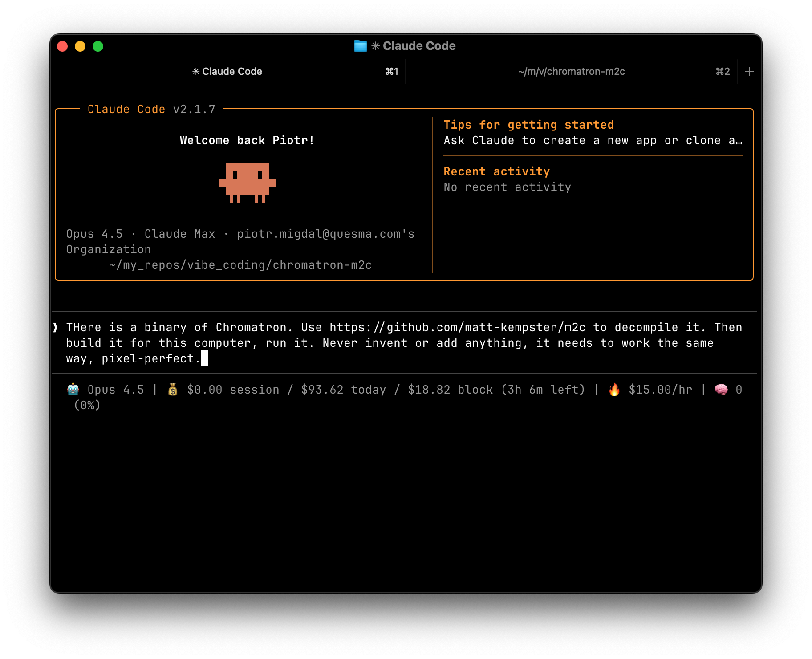
Task: Click the green maximize traffic light
Action: point(97,46)
